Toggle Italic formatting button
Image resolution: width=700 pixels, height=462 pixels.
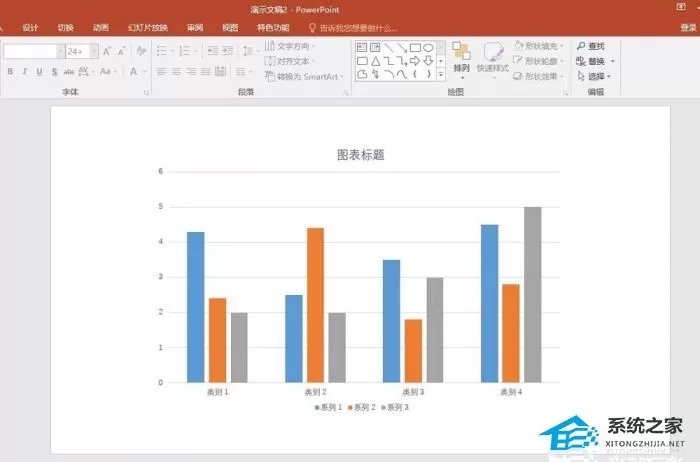(x=25, y=71)
